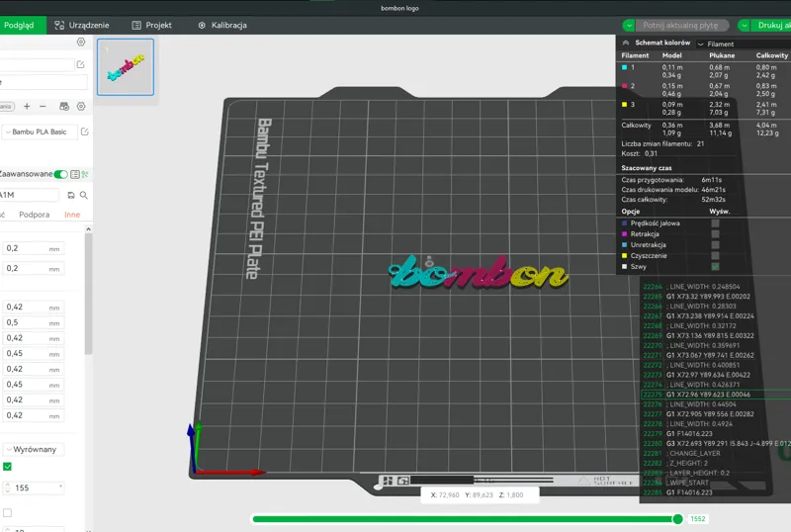Add a filament with the plus icon

tap(27, 106)
